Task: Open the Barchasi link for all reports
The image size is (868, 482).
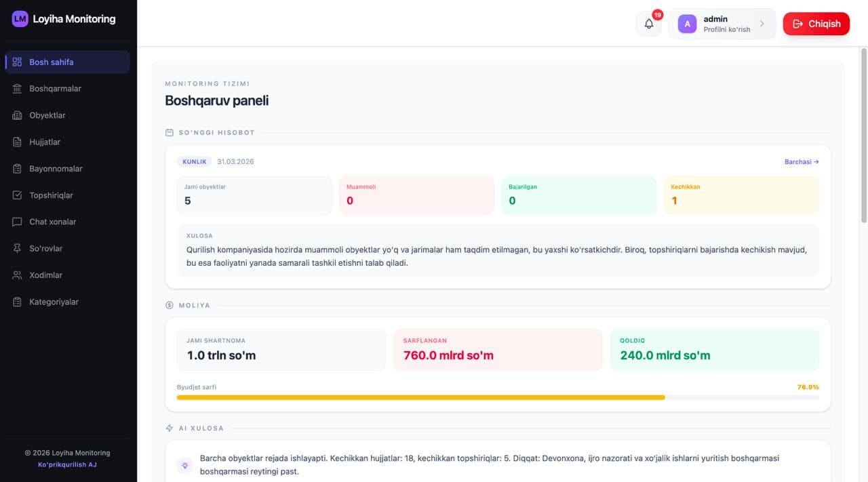Action: (802, 162)
